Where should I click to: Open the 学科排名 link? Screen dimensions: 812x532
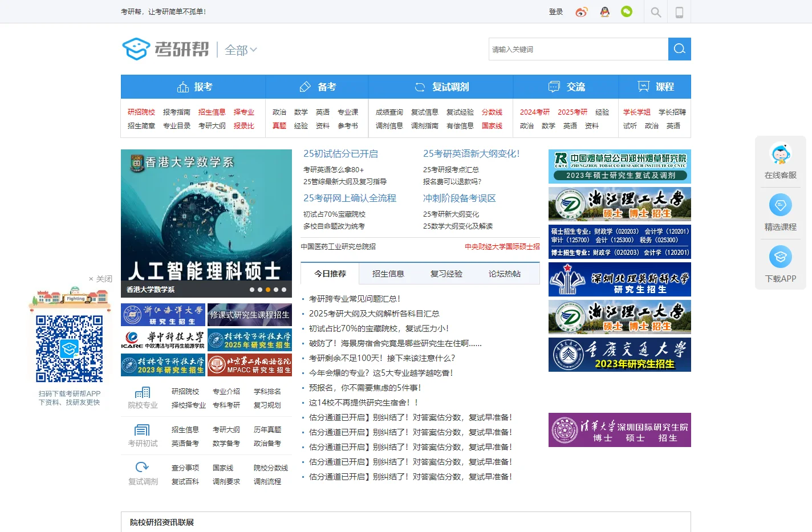point(267,392)
